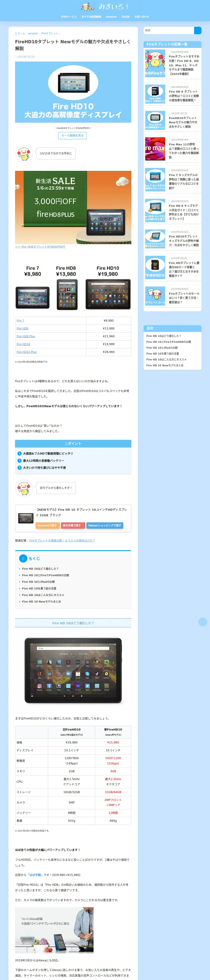Open the Fire HD10 Plus table link
This screenshot has width=210, height=980.
point(27,352)
